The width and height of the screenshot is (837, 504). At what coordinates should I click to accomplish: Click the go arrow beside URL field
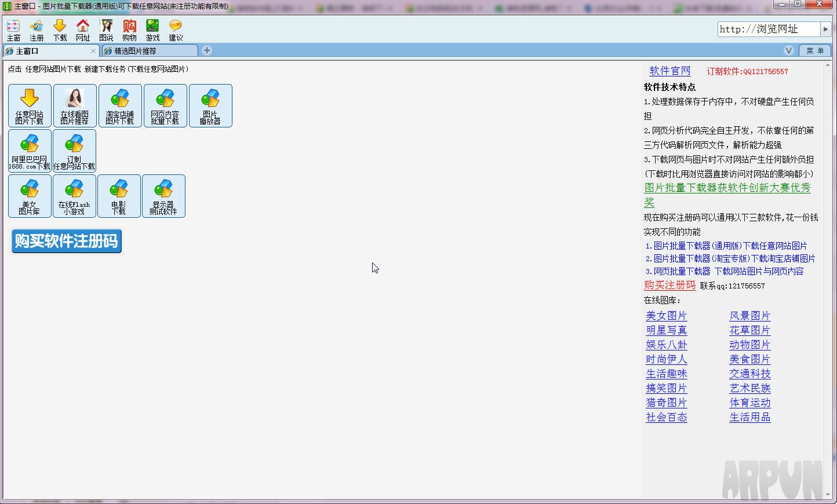(x=826, y=29)
